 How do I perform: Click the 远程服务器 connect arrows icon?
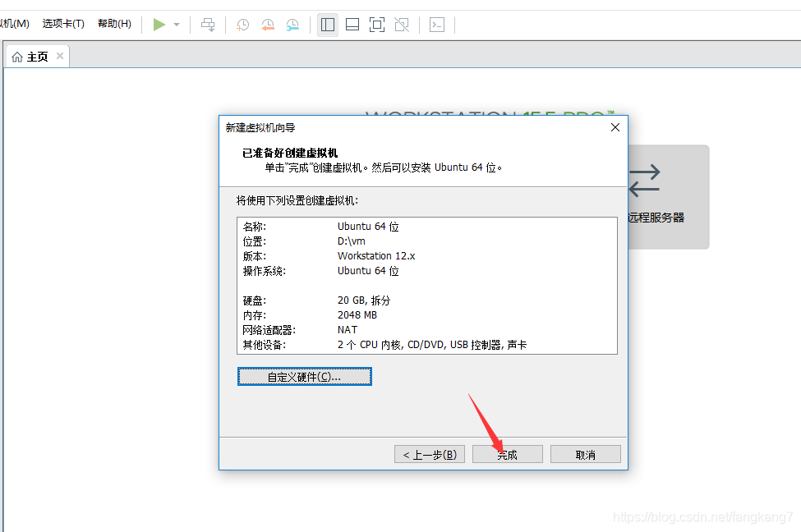[645, 181]
